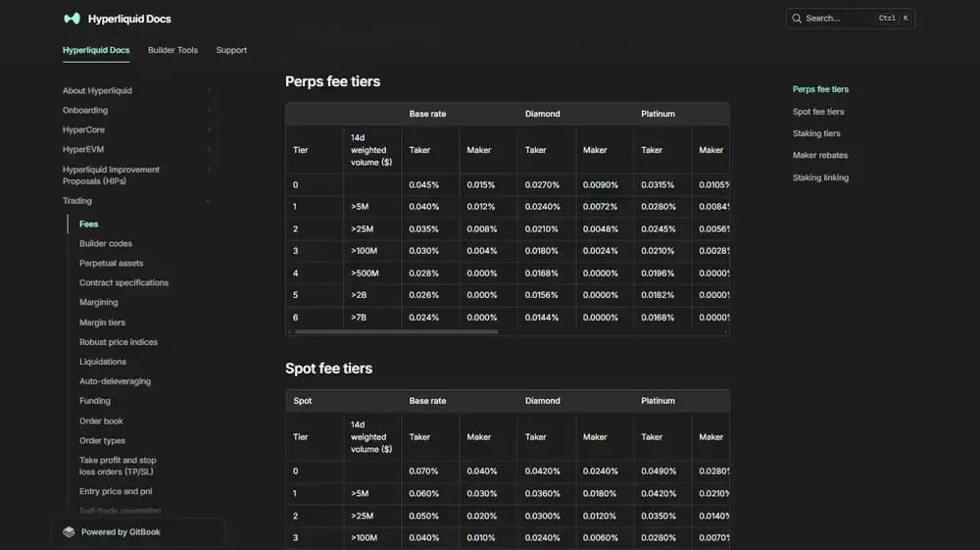This screenshot has height=550, width=980.
Task: Click Perps tier 0 base taker 0.045%
Action: [x=423, y=185]
